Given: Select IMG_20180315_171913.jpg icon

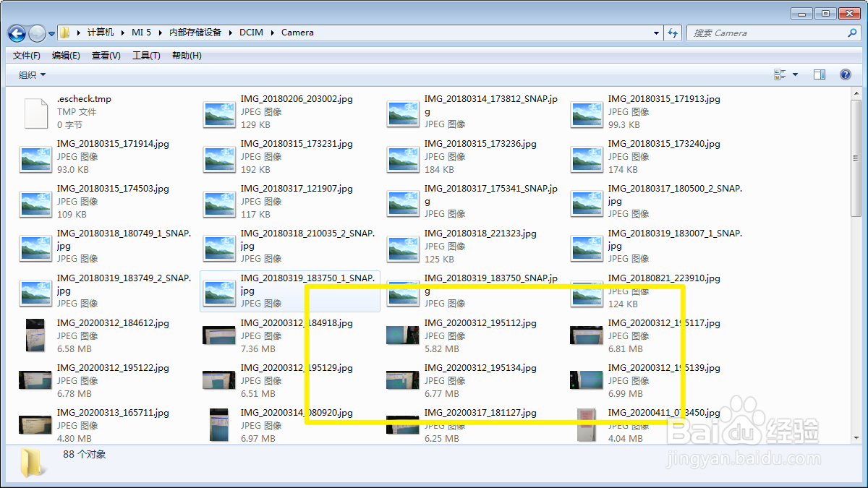Looking at the screenshot, I should (587, 114).
